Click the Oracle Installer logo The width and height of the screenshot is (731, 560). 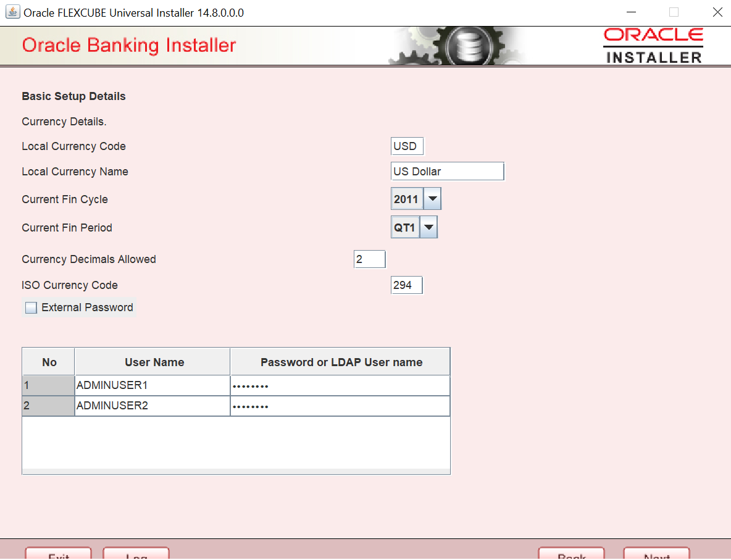(x=654, y=46)
